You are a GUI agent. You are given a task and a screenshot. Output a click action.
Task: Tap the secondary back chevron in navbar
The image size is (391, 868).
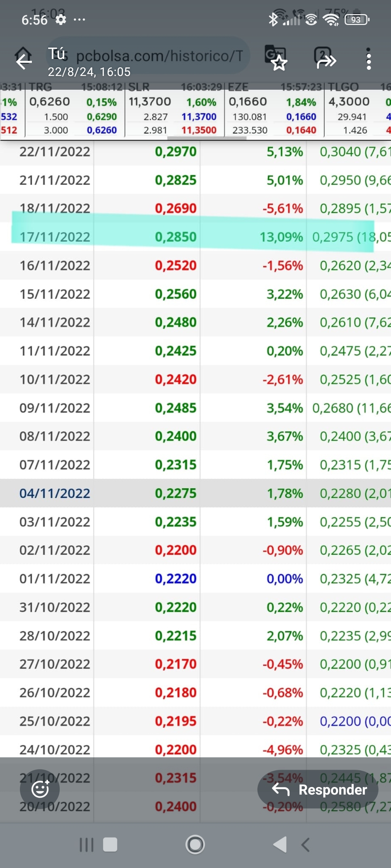click(x=305, y=845)
